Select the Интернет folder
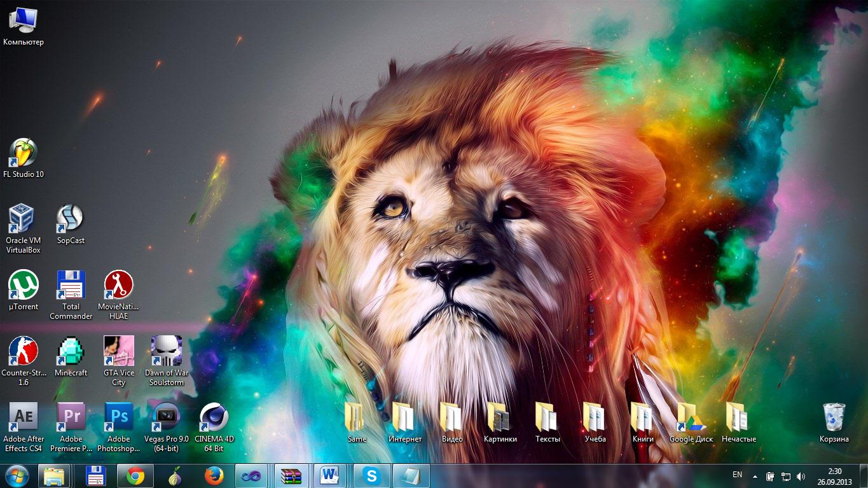The width and height of the screenshot is (868, 488). tap(404, 424)
